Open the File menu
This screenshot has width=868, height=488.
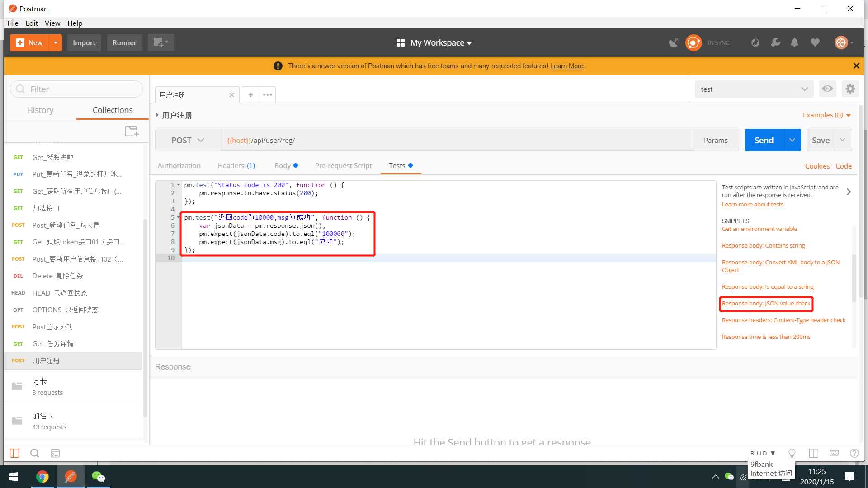click(x=13, y=23)
